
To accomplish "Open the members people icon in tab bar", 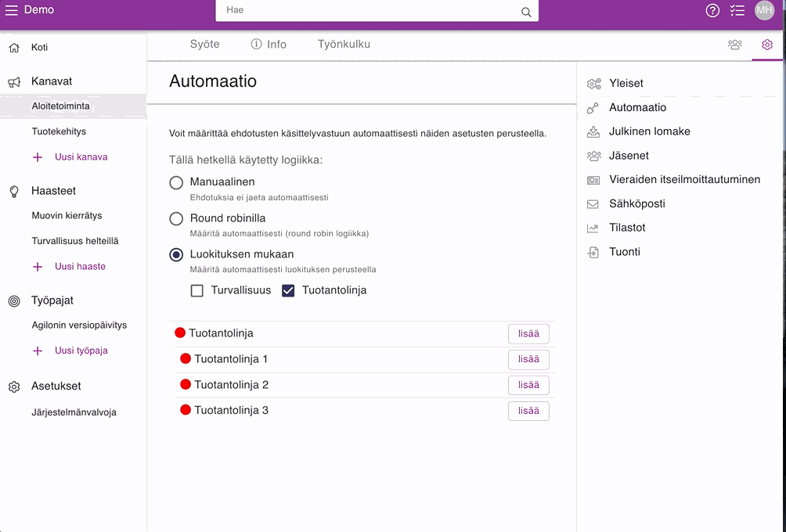I will [735, 45].
